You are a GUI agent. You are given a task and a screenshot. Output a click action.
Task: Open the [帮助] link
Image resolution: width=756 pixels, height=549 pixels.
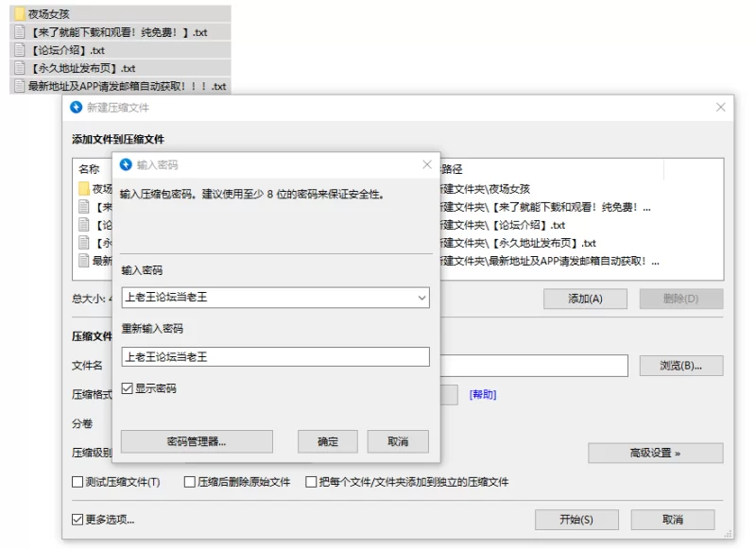483,395
